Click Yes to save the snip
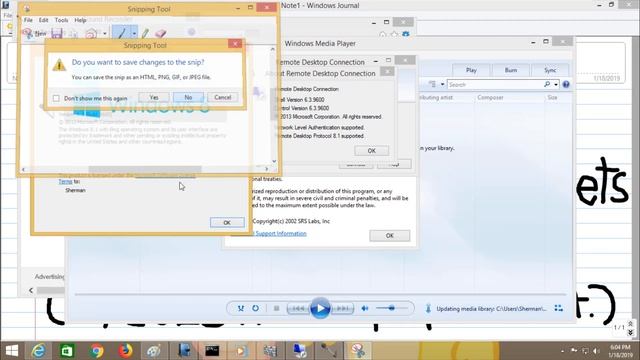 (154, 98)
